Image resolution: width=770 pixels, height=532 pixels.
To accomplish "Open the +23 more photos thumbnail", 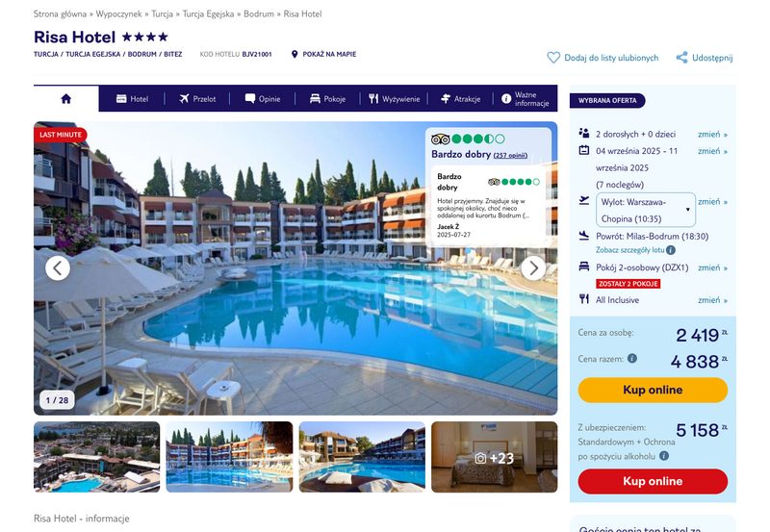I will click(x=495, y=457).
